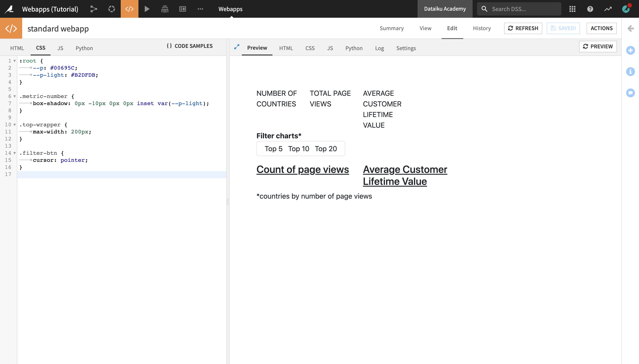Viewport: 639px width, 364px height.
Task: Click the Top 20 filter button
Action: 326,149
